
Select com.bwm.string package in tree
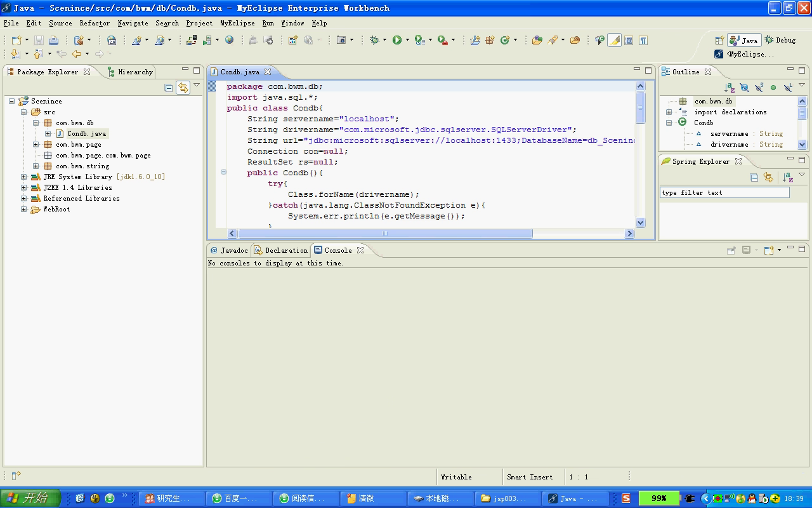82,166
